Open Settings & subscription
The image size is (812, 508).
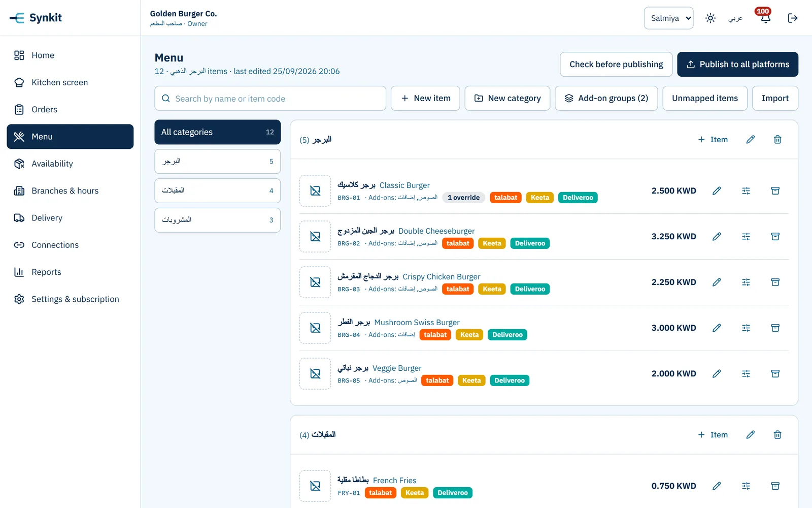coord(70,299)
